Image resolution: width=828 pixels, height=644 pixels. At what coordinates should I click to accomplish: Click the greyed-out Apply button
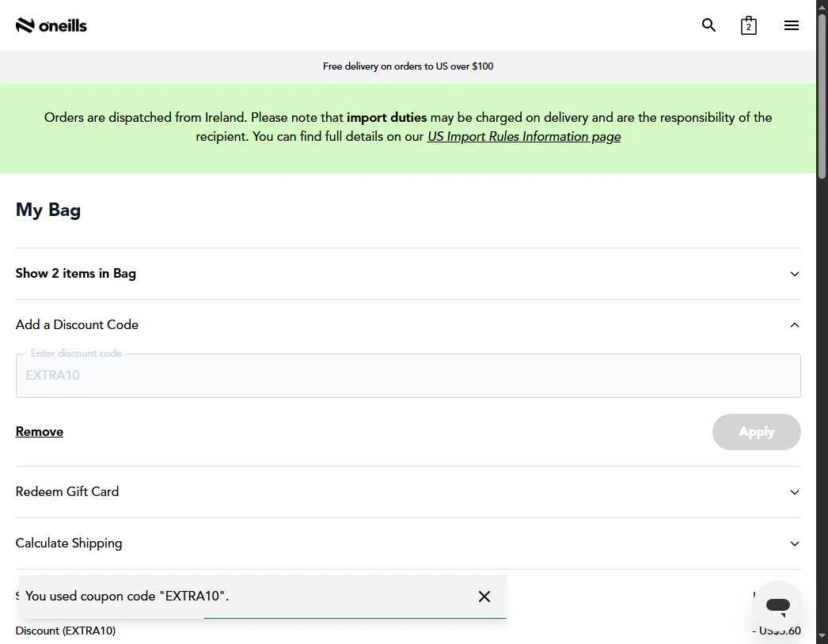click(756, 432)
